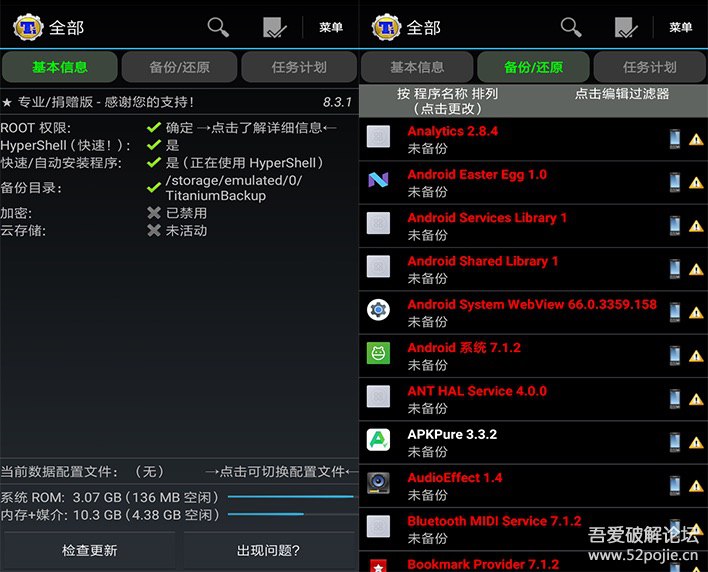Viewport: 708px width, 572px height.
Task: Tap APKPure app icon
Action: coord(378,440)
